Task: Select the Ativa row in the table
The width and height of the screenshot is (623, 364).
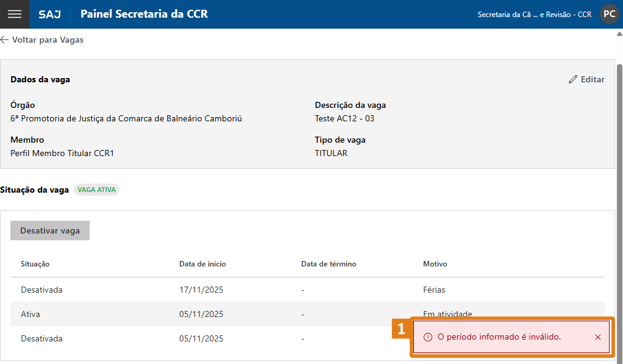Action: point(201,314)
